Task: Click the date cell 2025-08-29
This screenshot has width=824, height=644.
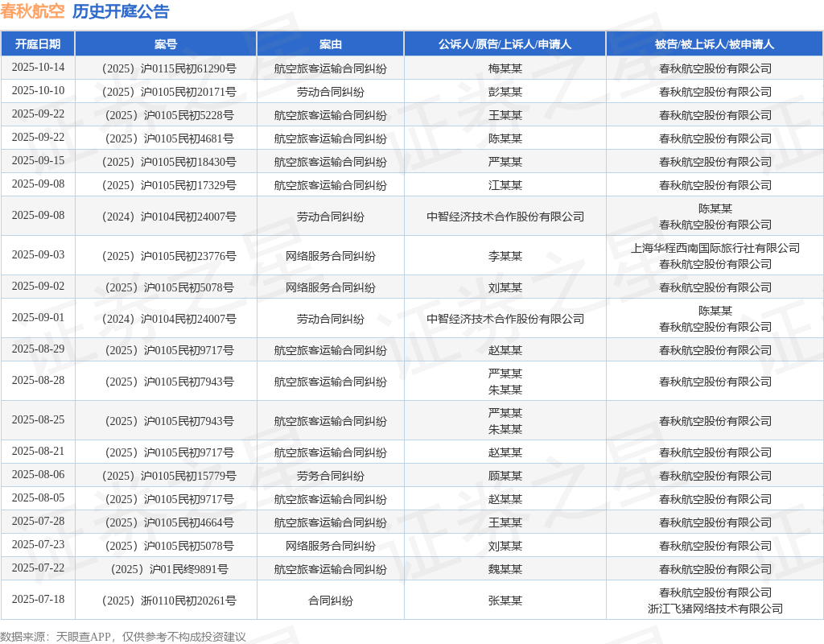Action: click(38, 349)
